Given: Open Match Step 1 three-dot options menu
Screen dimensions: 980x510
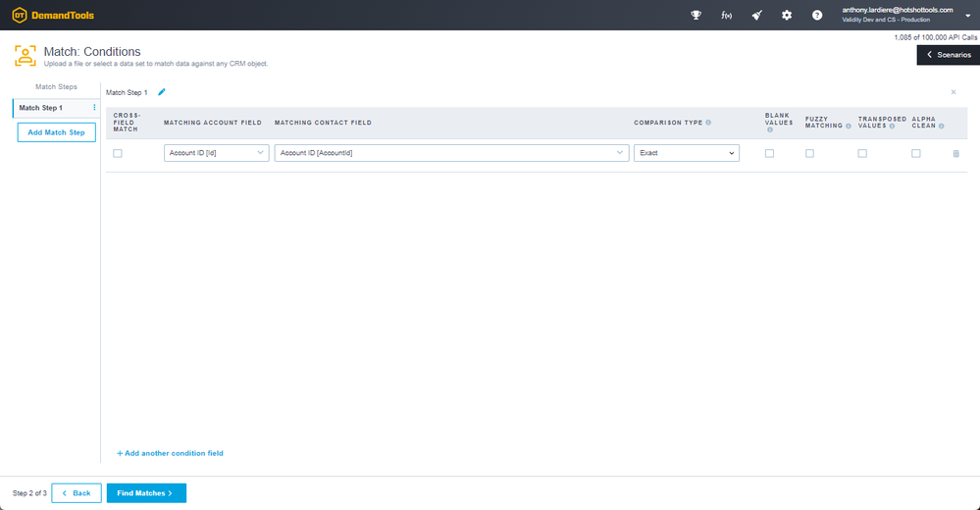Looking at the screenshot, I should (x=94, y=108).
